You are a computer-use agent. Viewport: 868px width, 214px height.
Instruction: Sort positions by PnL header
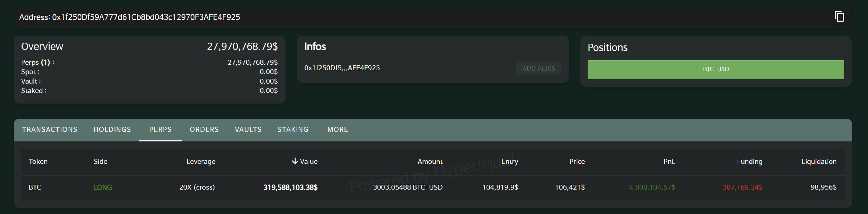click(669, 161)
